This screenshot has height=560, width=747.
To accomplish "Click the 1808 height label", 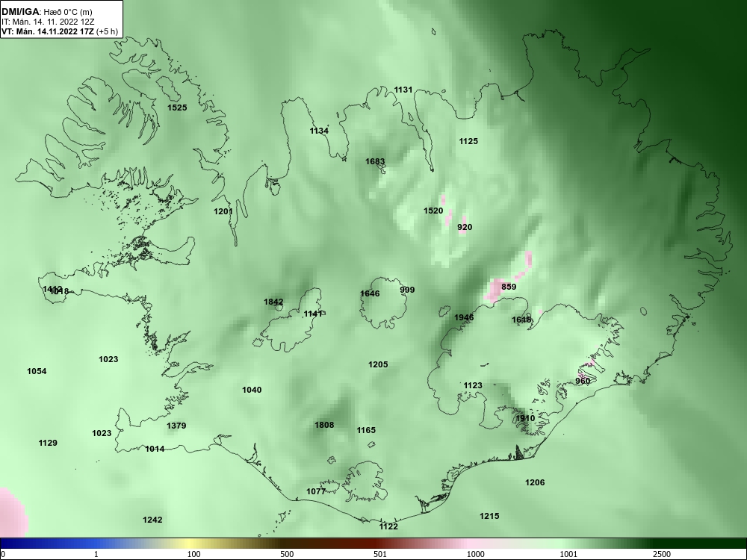I will pos(324,425).
